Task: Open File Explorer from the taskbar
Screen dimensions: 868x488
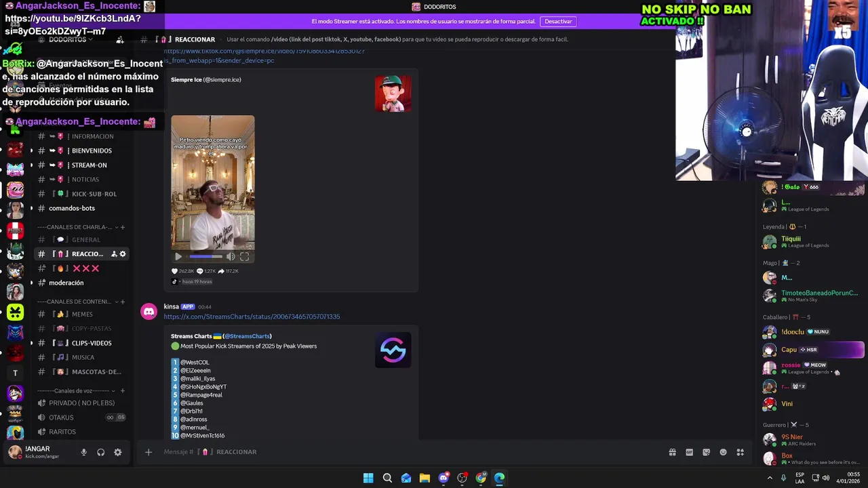Action: (425, 478)
